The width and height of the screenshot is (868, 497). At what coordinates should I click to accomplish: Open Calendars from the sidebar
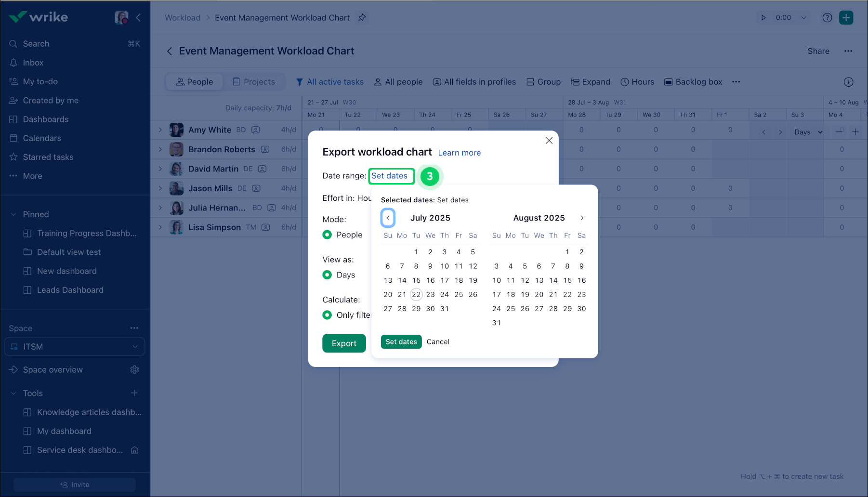tap(42, 138)
